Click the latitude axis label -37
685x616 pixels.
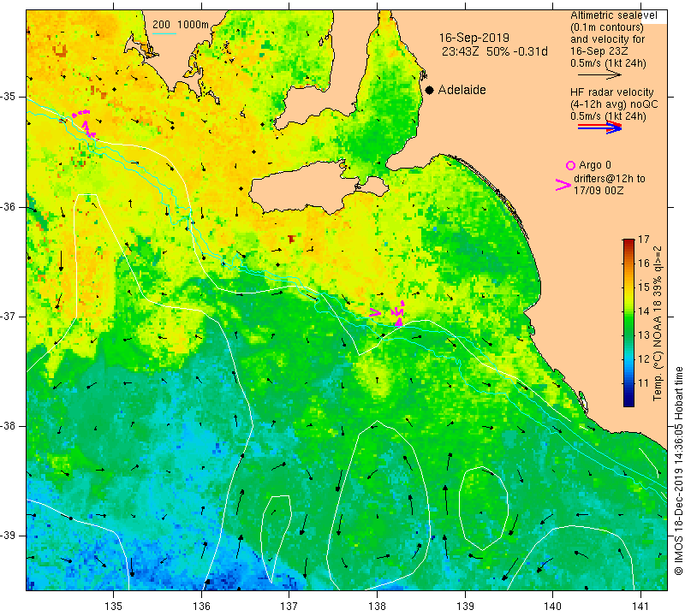[9, 316]
